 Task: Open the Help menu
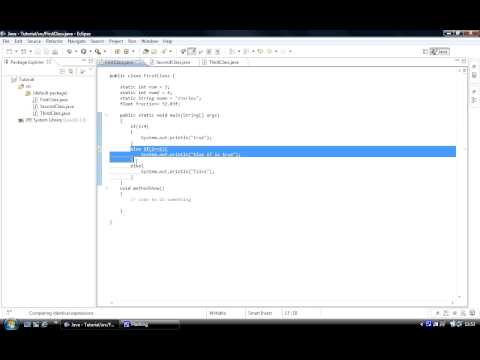[x=167, y=41]
